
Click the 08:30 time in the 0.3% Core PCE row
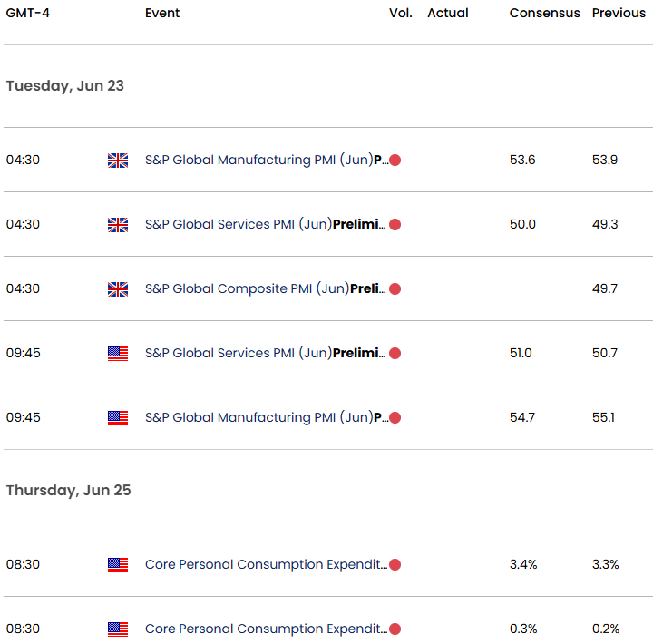(x=23, y=629)
